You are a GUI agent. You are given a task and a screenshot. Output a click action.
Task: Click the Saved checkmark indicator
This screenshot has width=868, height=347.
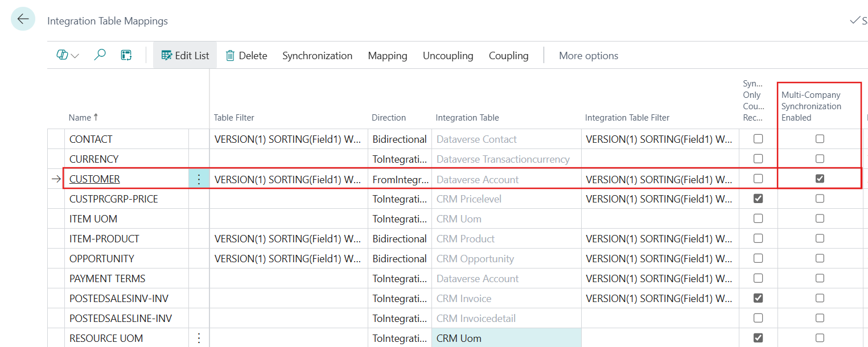click(855, 19)
